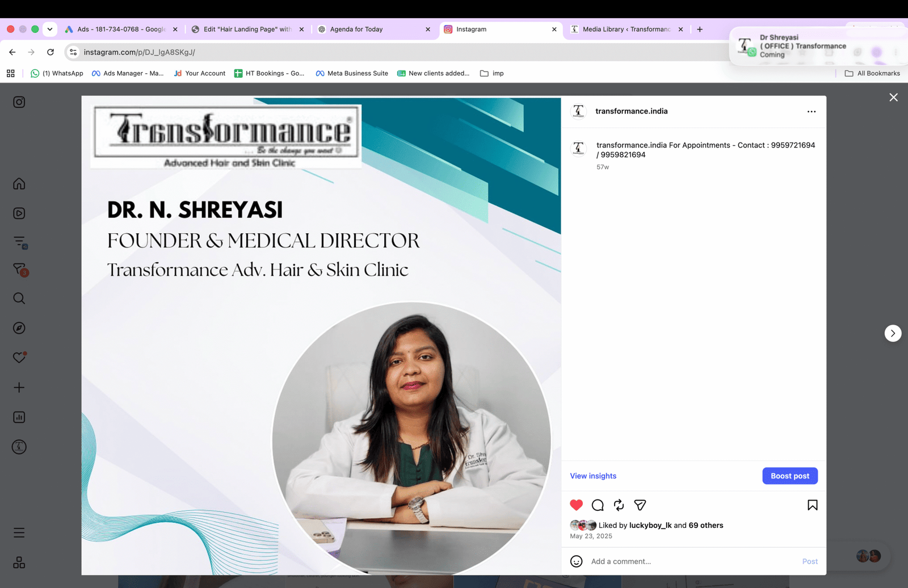
Task: Go back in browser history
Action: pos(12,52)
